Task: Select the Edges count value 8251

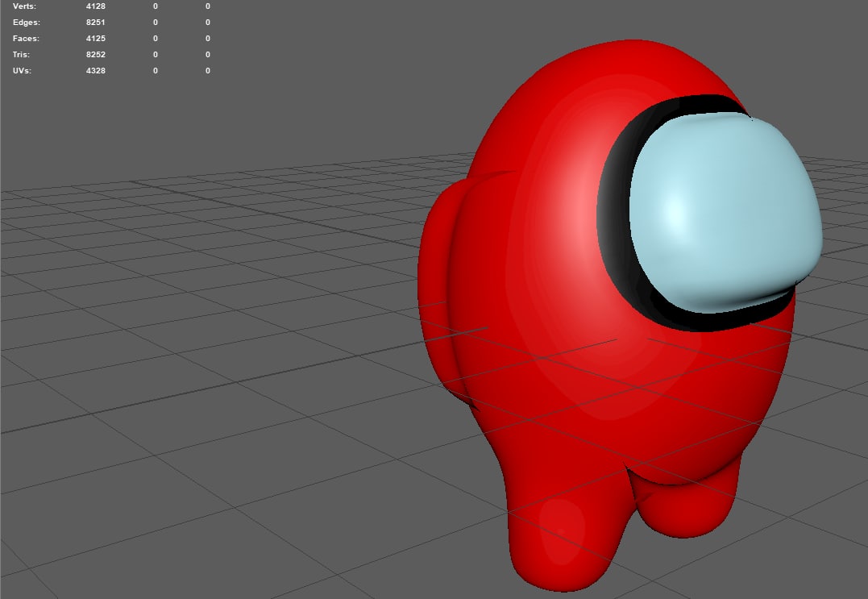Action: click(96, 22)
